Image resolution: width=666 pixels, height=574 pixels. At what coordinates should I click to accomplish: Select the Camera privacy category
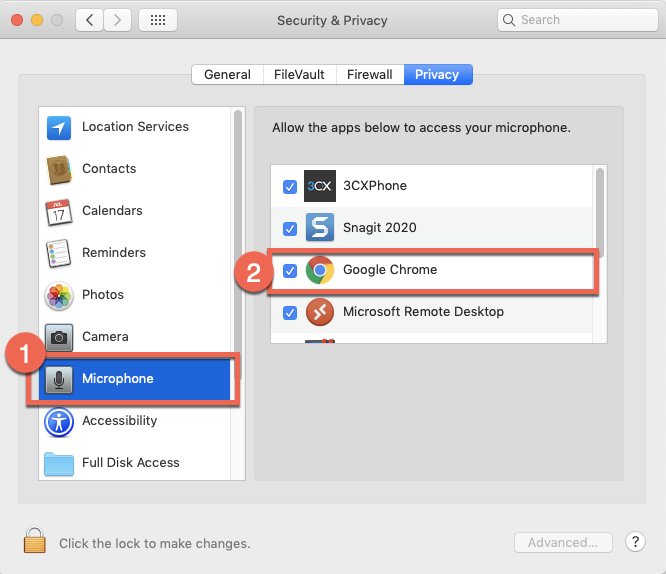pyautogui.click(x=104, y=337)
